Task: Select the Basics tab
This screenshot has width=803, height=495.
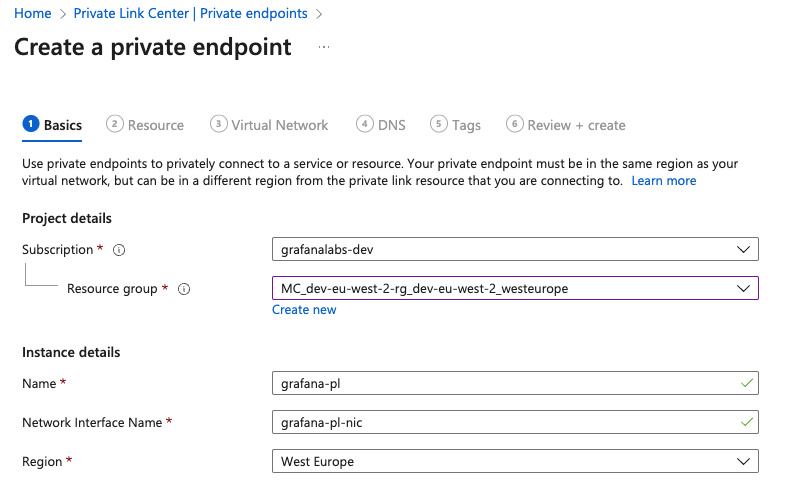Action: [62, 125]
